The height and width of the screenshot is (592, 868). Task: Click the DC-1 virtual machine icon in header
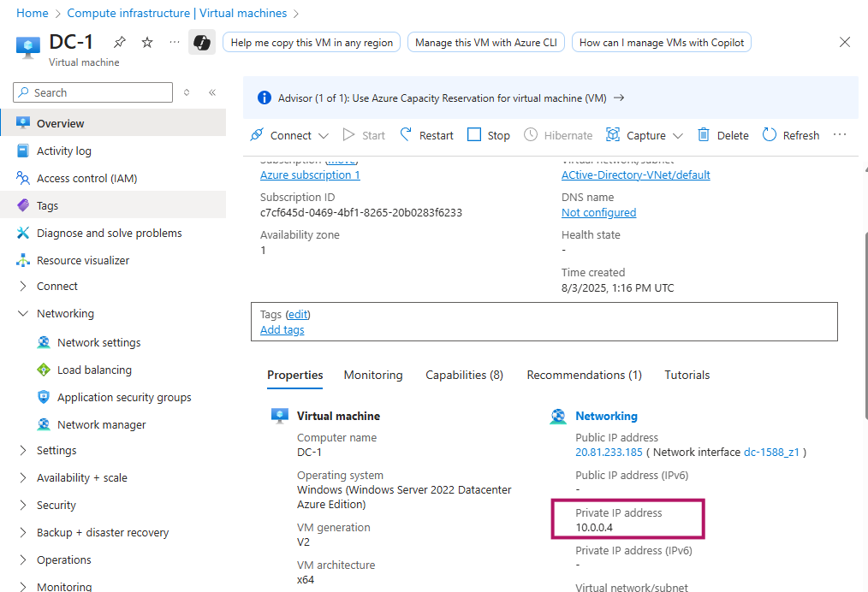[x=28, y=48]
